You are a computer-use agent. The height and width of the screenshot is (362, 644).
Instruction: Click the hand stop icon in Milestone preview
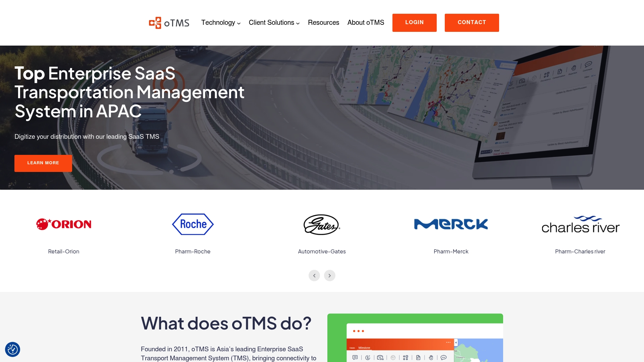pos(431,358)
